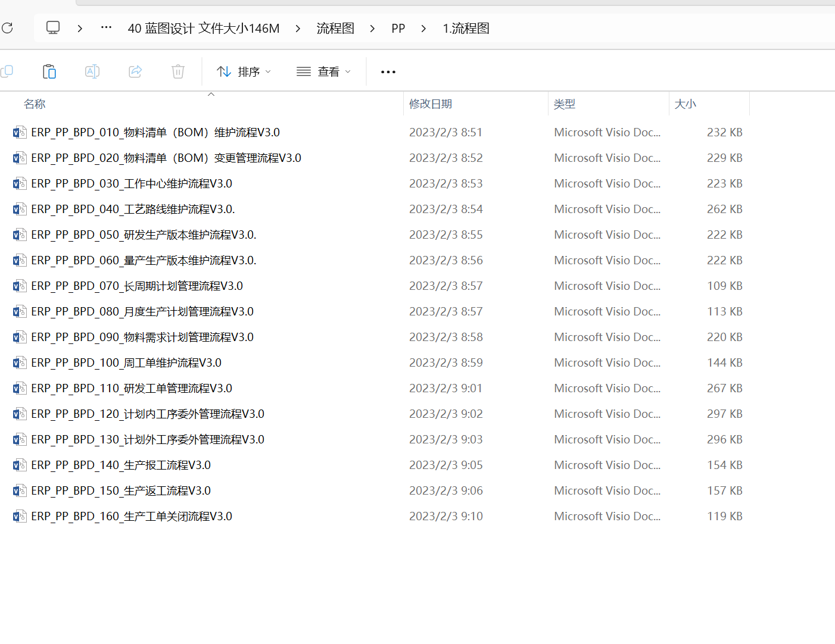The image size is (835, 644).
Task: Sort by 修改日期 column header
Action: pos(431,104)
